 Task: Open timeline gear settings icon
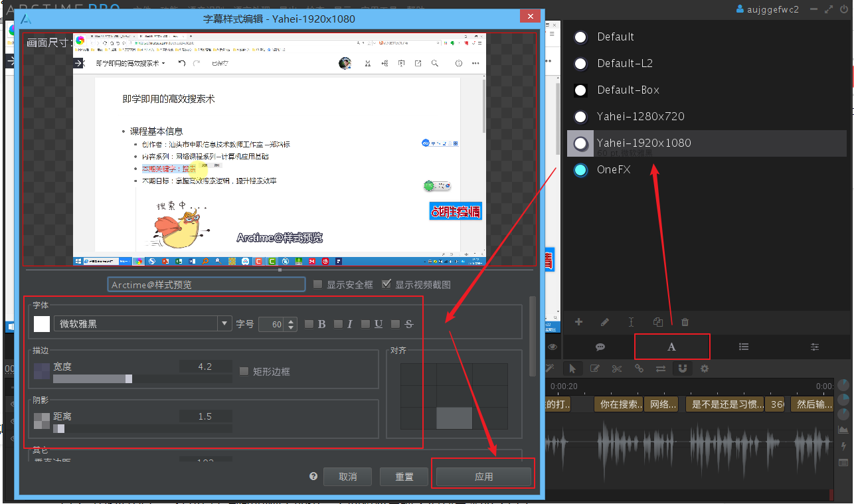coord(704,369)
